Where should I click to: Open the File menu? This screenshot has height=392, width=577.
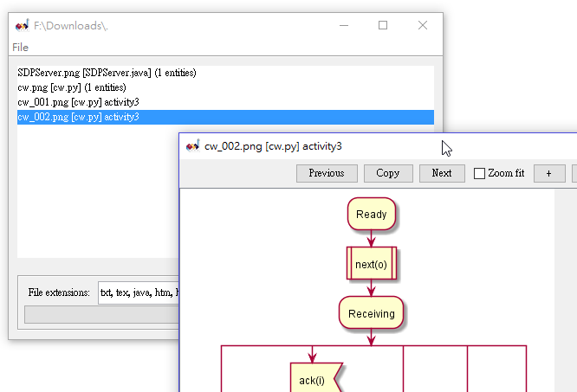click(20, 48)
